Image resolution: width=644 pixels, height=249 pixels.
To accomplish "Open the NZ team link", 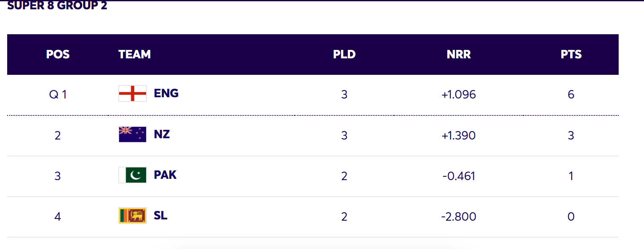I will tap(162, 134).
